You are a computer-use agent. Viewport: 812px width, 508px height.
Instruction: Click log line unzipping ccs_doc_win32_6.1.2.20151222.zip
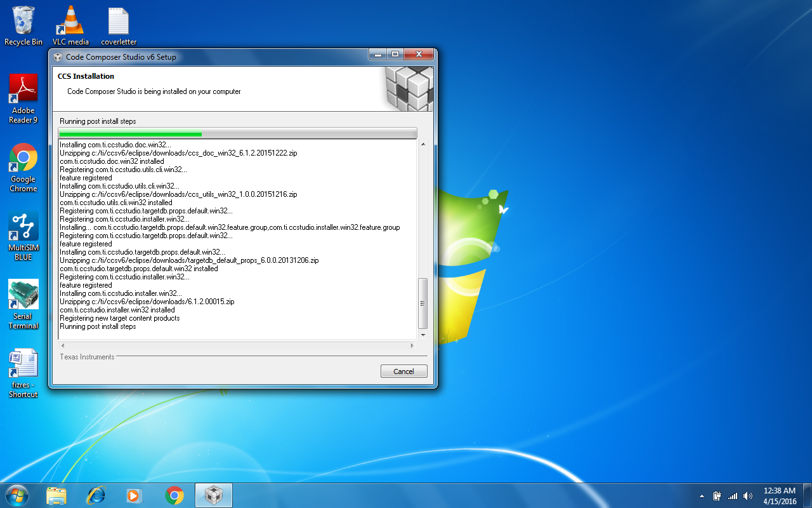coord(178,153)
